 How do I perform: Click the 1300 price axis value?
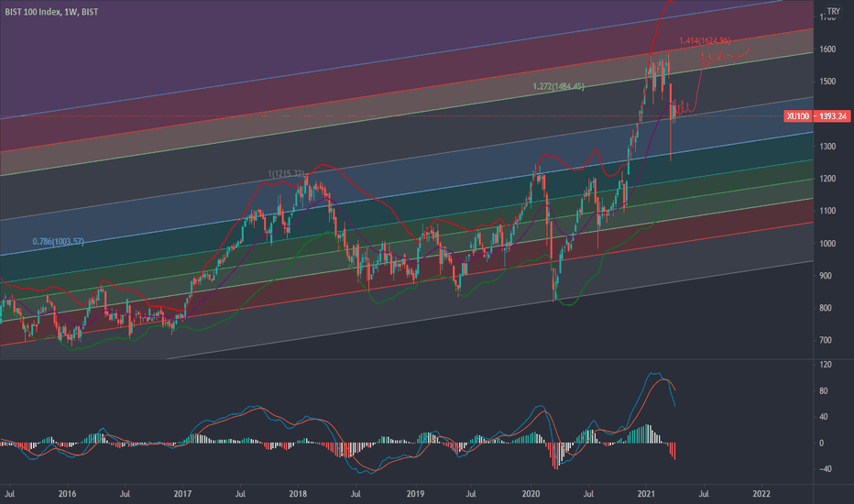[x=827, y=146]
